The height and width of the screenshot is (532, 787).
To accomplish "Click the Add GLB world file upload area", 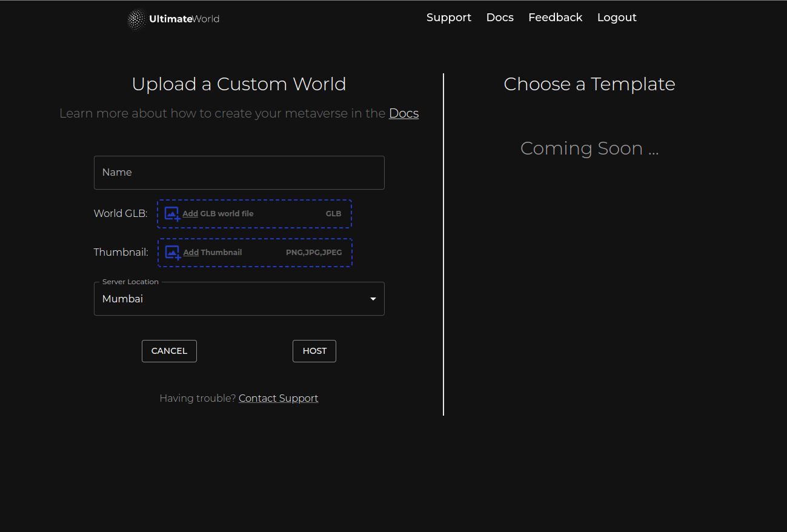I will tap(254, 214).
